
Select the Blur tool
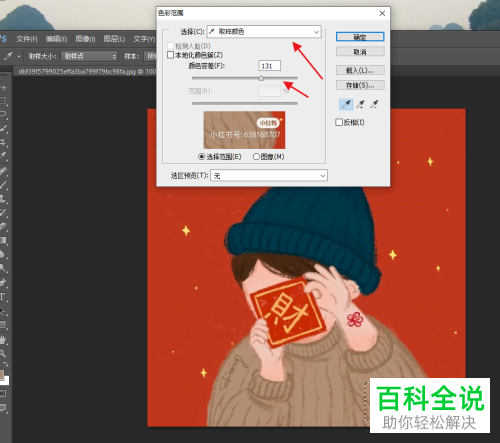tap(3, 254)
